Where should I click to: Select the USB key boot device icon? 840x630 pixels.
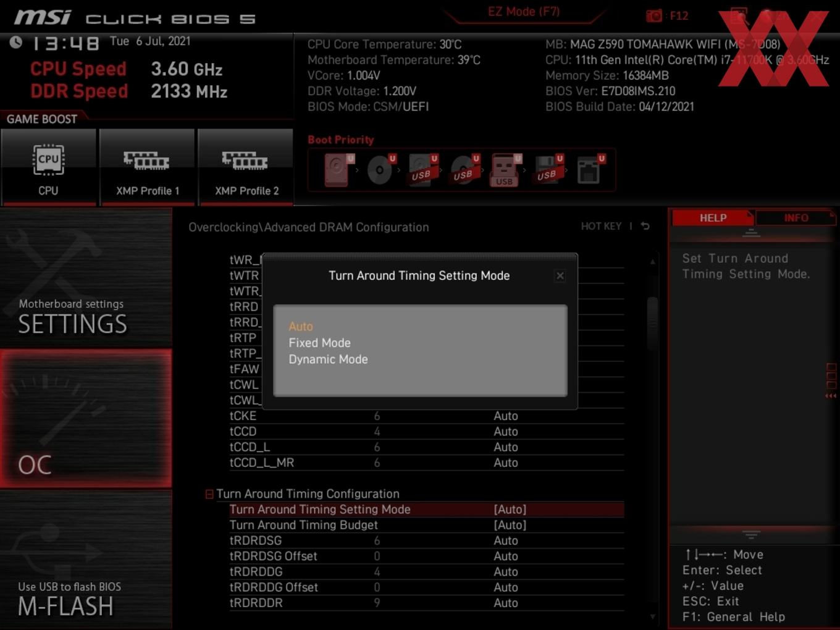click(x=506, y=170)
